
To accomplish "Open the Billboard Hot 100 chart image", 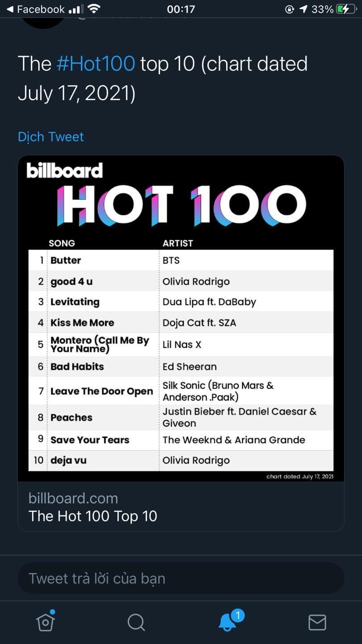I will (x=181, y=318).
